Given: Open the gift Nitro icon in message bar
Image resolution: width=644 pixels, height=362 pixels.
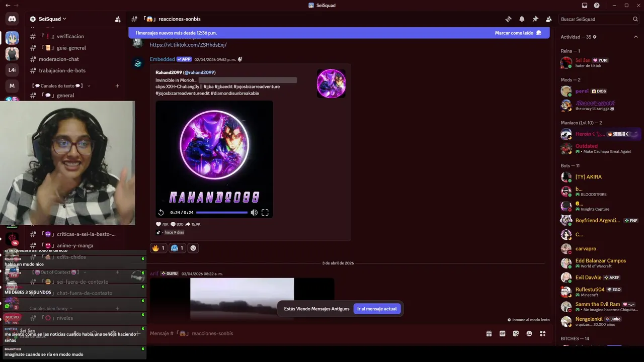Looking at the screenshot, I should click(x=489, y=333).
